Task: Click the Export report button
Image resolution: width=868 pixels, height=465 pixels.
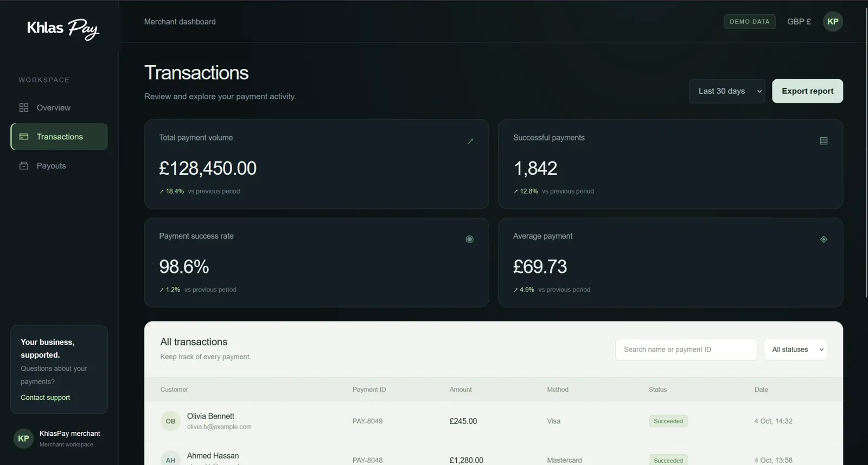Action: (807, 91)
